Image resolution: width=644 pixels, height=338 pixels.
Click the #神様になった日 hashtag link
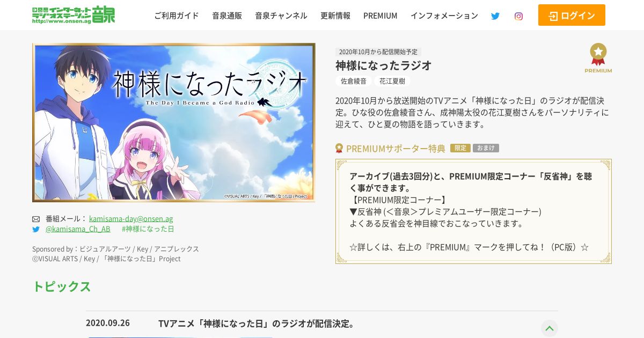coord(148,229)
